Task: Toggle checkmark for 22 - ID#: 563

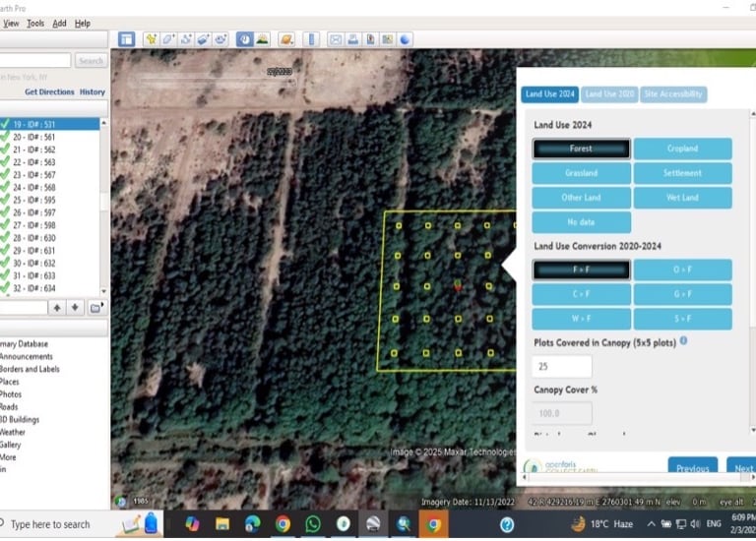Action: pyautogui.click(x=5, y=162)
